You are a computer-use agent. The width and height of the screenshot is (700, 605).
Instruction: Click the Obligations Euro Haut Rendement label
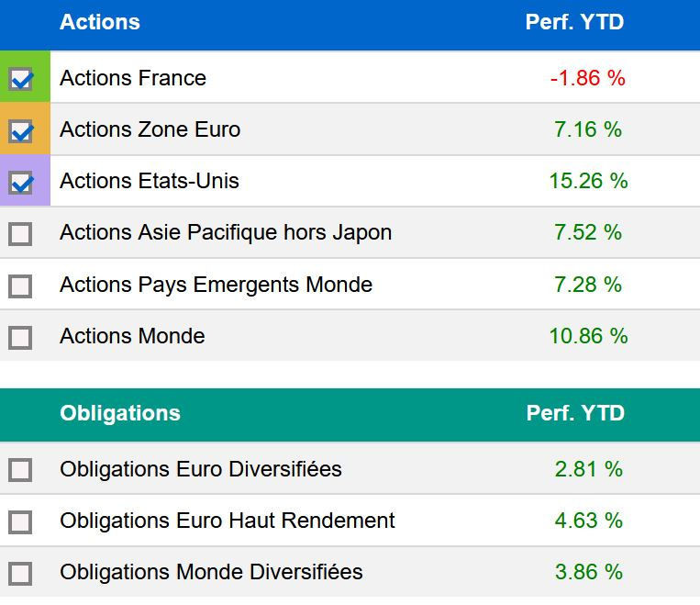pos(227,521)
